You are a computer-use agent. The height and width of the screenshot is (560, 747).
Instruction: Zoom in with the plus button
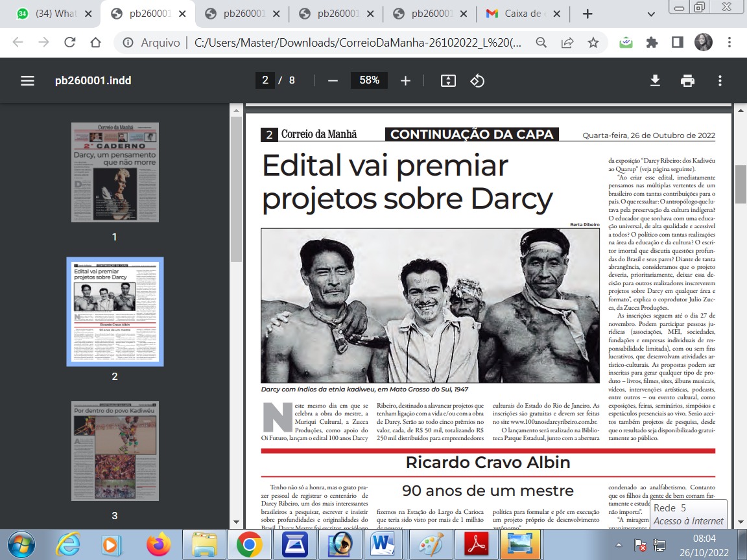[405, 80]
